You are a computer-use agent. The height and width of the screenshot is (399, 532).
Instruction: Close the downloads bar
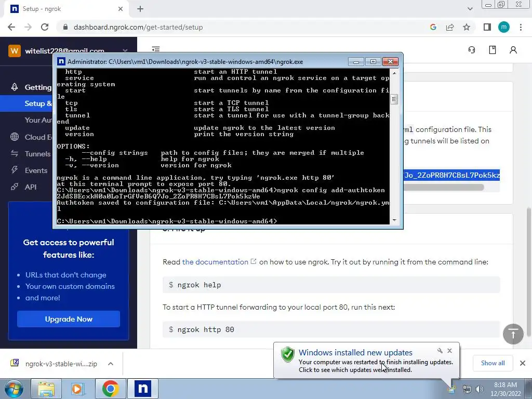(x=523, y=363)
